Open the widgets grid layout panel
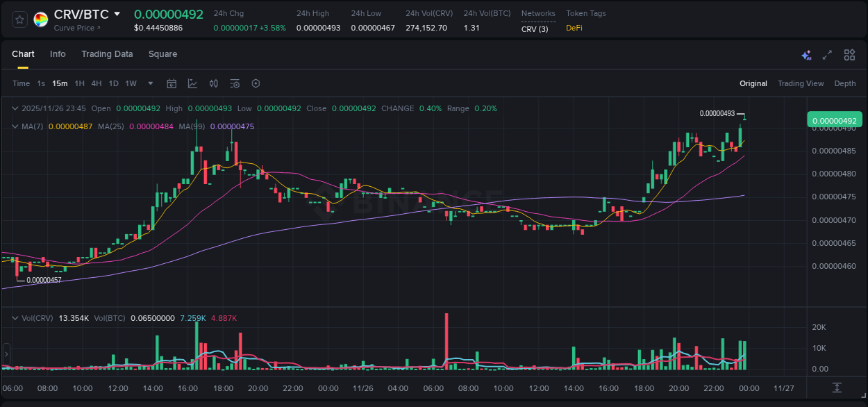This screenshot has height=407, width=868. [849, 54]
